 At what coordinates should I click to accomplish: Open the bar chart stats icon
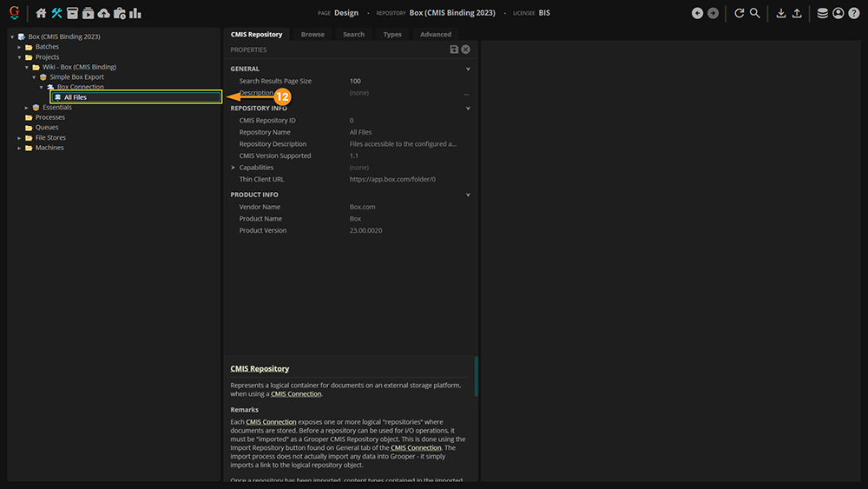135,13
